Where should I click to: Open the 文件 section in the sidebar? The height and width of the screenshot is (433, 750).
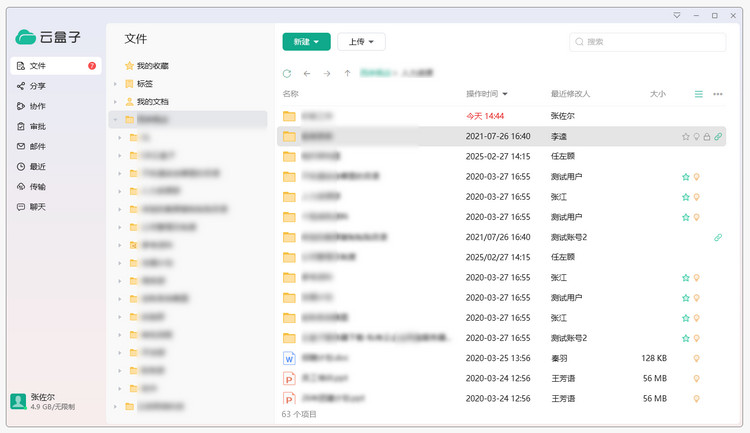pos(55,66)
